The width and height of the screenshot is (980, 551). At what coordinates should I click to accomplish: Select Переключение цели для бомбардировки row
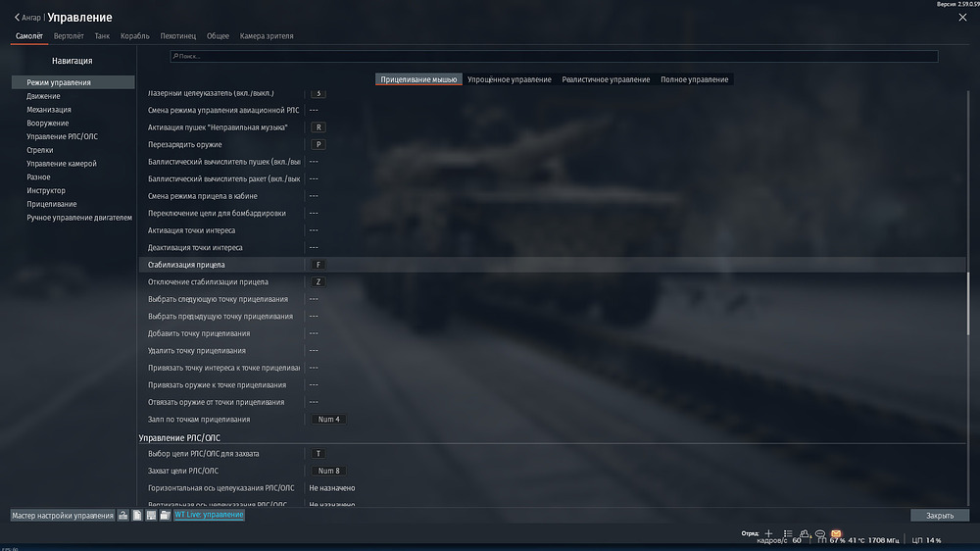tap(552, 214)
